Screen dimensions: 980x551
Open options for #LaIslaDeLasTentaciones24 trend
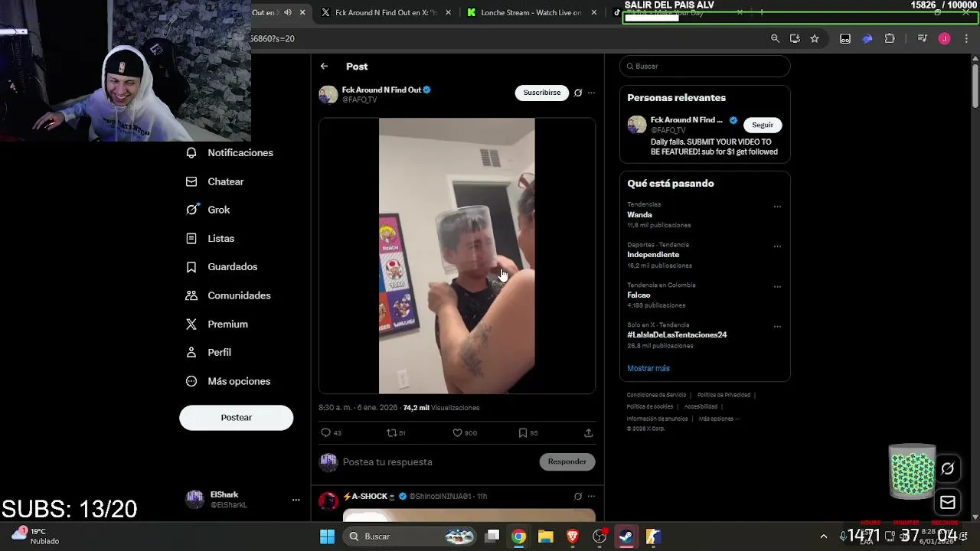click(777, 327)
